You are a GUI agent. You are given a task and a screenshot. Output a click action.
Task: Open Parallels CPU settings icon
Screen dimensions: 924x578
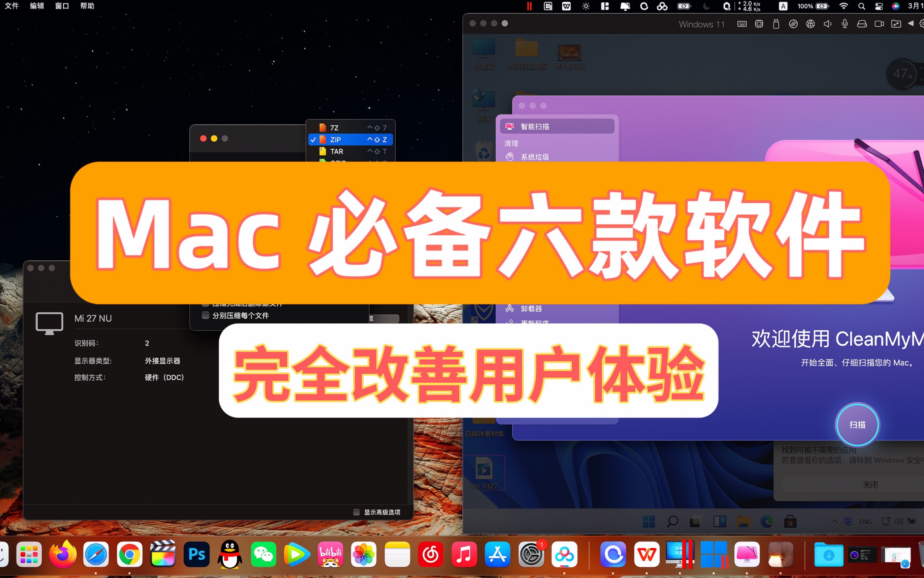pyautogui.click(x=759, y=24)
